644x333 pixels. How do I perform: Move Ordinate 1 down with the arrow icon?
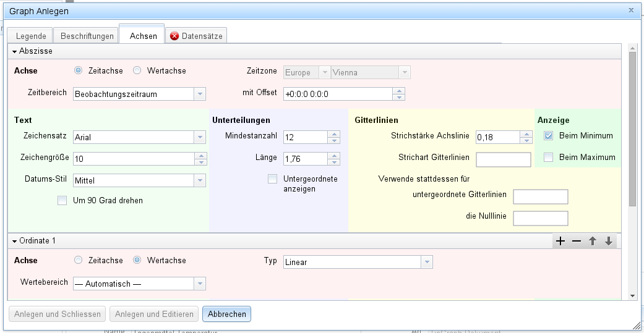pyautogui.click(x=609, y=241)
